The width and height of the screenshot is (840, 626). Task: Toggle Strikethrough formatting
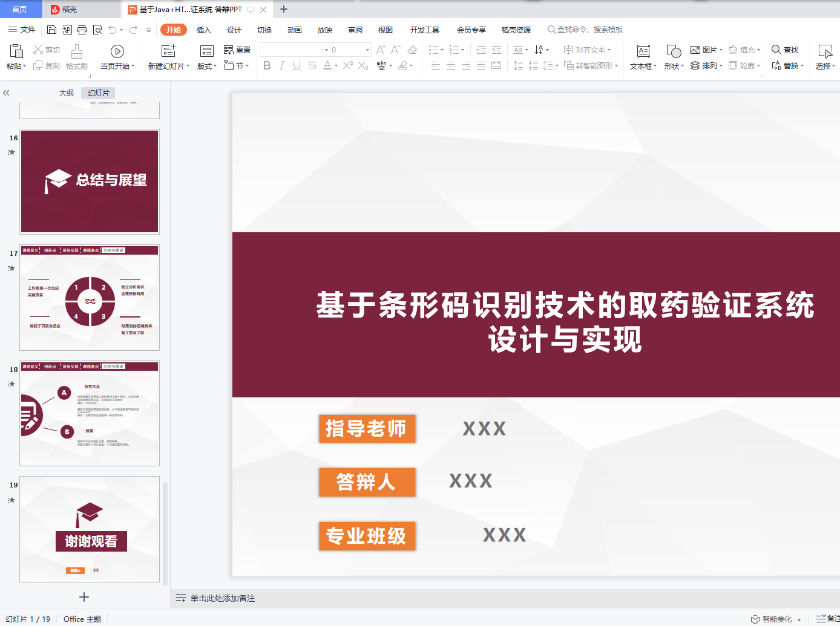[312, 65]
